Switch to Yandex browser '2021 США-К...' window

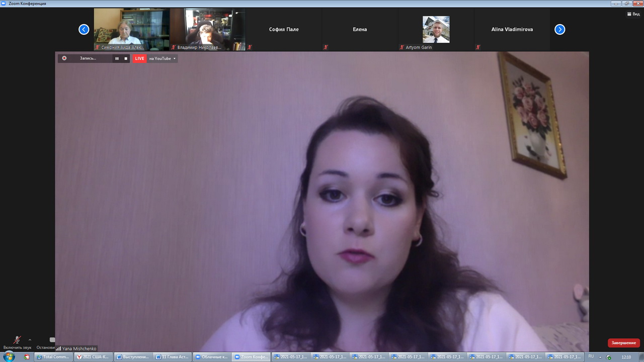point(93,357)
